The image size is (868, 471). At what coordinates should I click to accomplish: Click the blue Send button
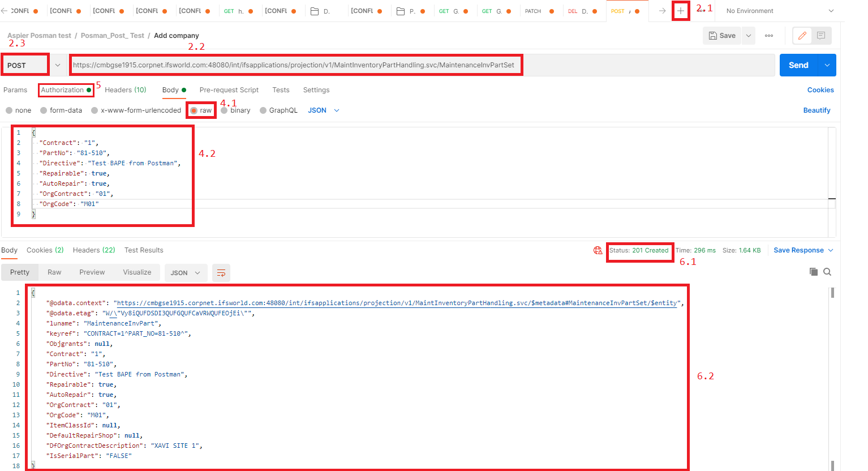pyautogui.click(x=799, y=65)
